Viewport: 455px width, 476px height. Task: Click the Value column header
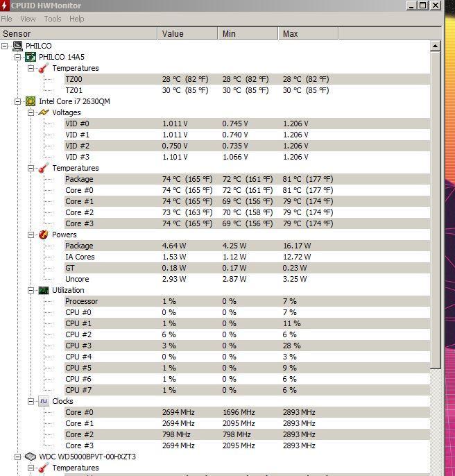(187, 33)
